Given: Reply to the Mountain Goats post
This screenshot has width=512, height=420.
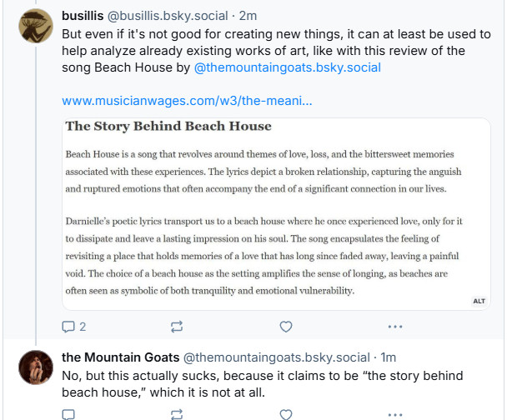Looking at the screenshot, I should (68, 414).
